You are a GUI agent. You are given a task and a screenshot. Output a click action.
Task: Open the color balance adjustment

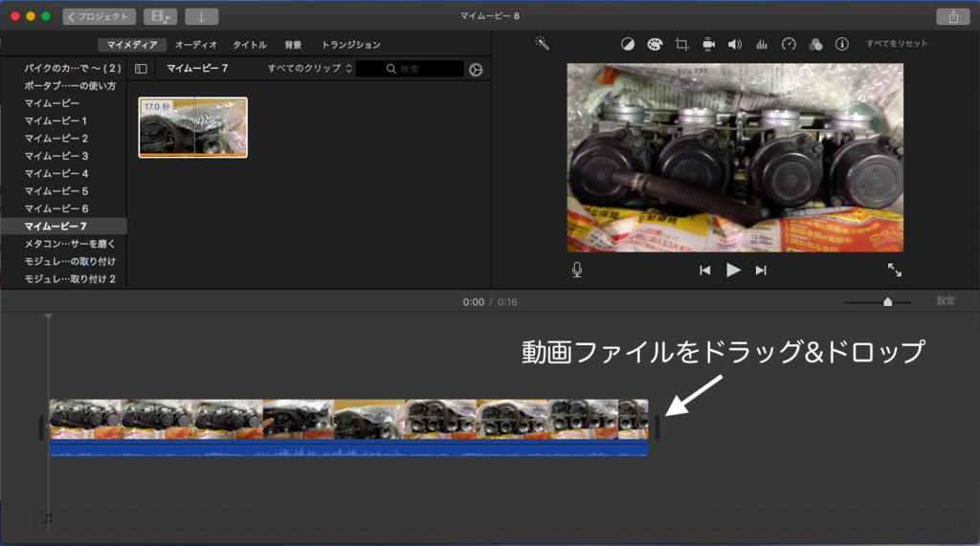[628, 44]
